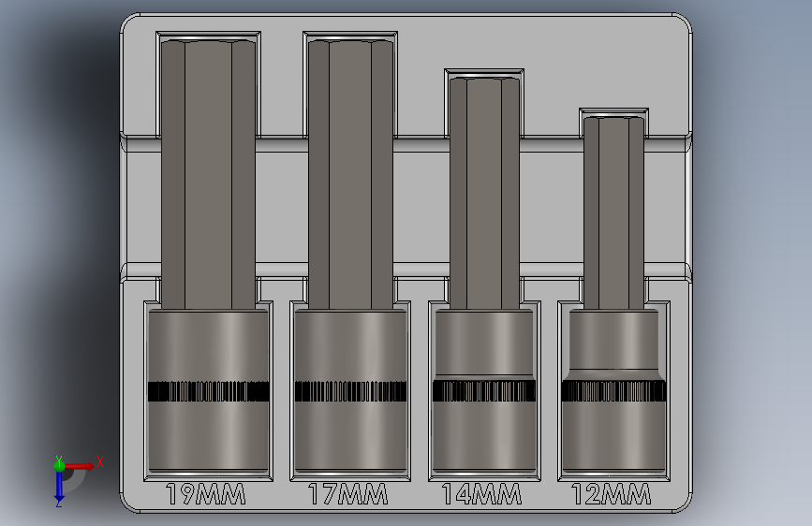Select the 17MM hex bit socket

click(350, 256)
